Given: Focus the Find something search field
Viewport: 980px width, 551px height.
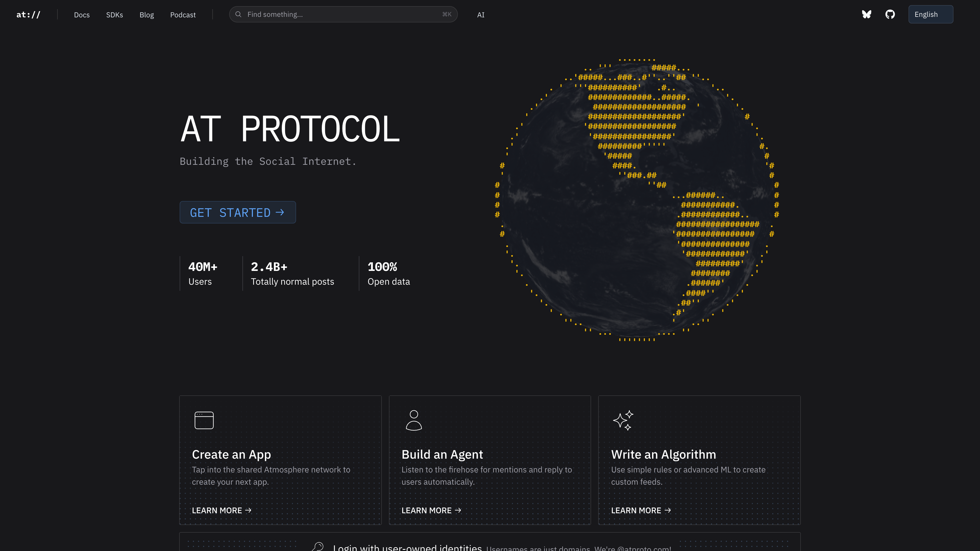Looking at the screenshot, I should pos(343,15).
